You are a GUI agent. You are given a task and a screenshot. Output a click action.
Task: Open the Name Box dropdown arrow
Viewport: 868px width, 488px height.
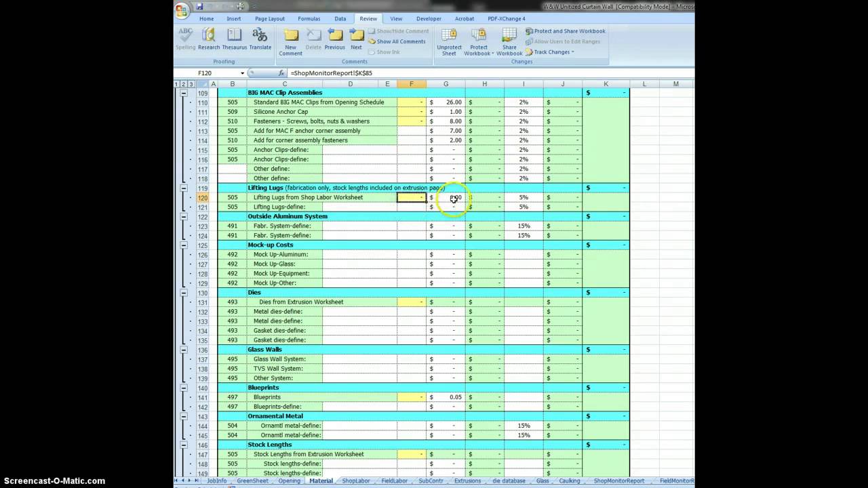[242, 73]
